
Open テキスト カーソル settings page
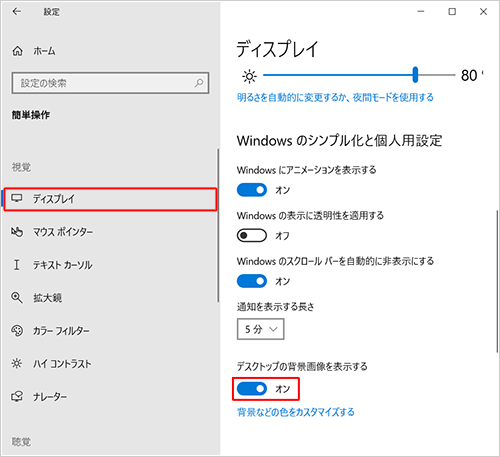click(x=110, y=265)
